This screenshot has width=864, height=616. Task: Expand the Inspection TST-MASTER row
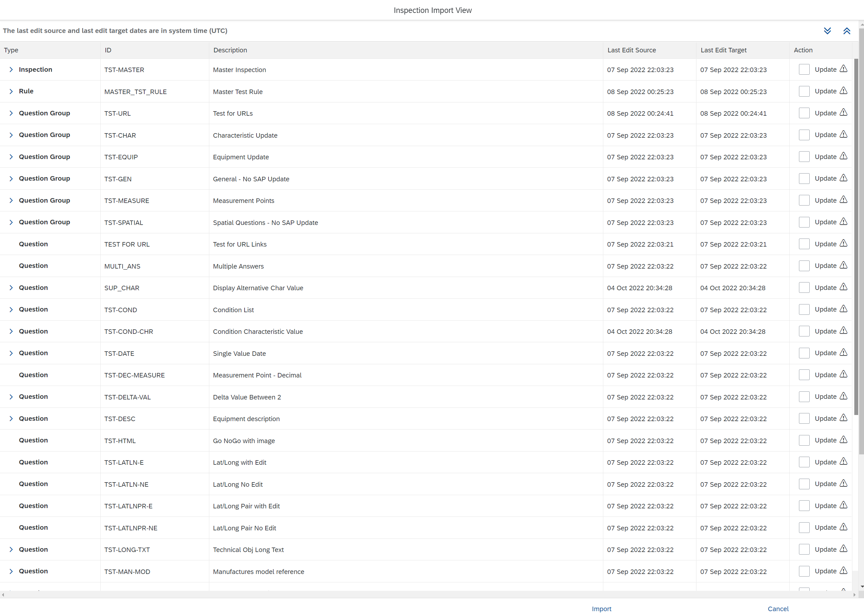pos(11,69)
